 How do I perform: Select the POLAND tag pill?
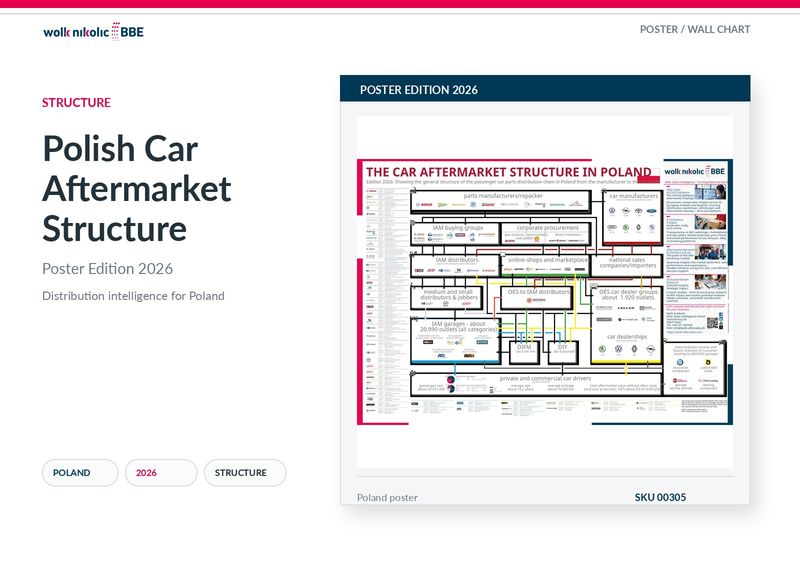coord(80,473)
